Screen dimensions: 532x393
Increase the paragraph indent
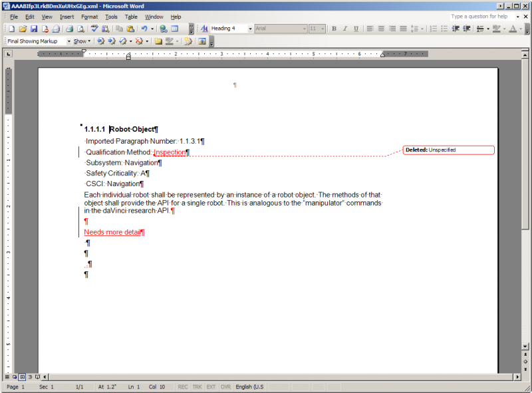tap(467, 29)
